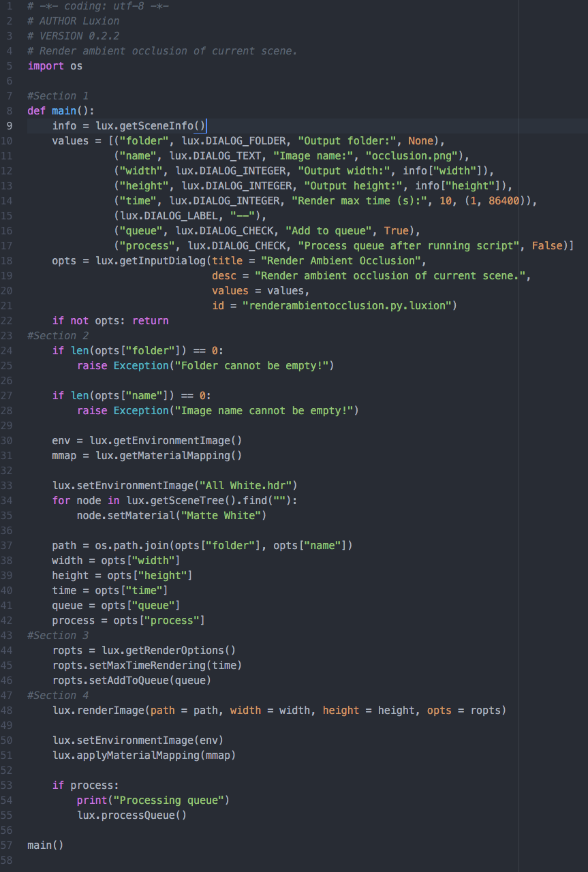
Task: Click "lux.renderImage" on line 48
Action: click(98, 710)
